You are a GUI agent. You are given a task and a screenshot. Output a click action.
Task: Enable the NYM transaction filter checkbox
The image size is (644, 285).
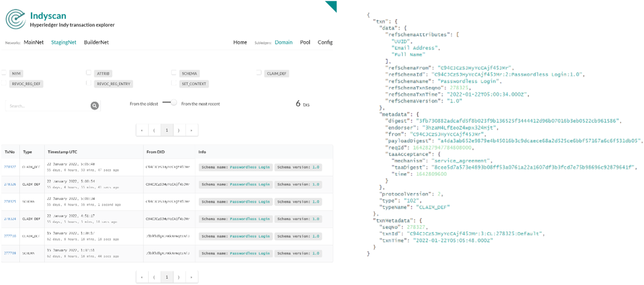pos(4,73)
